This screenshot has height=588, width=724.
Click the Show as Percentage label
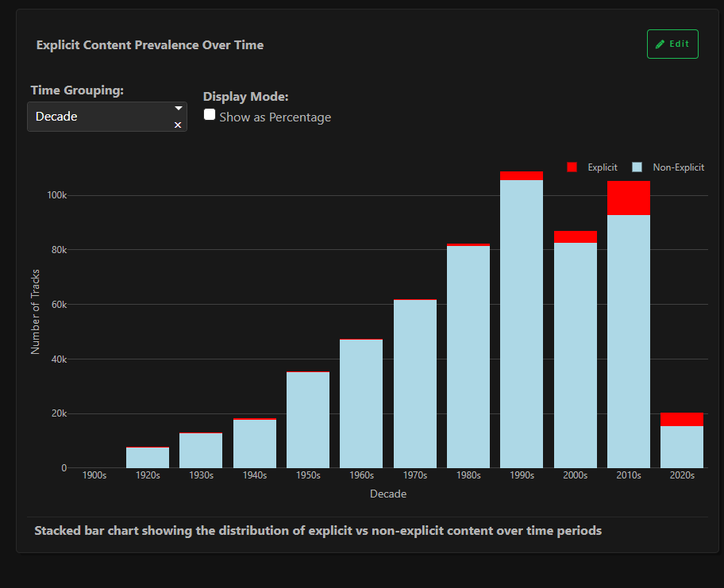point(275,117)
